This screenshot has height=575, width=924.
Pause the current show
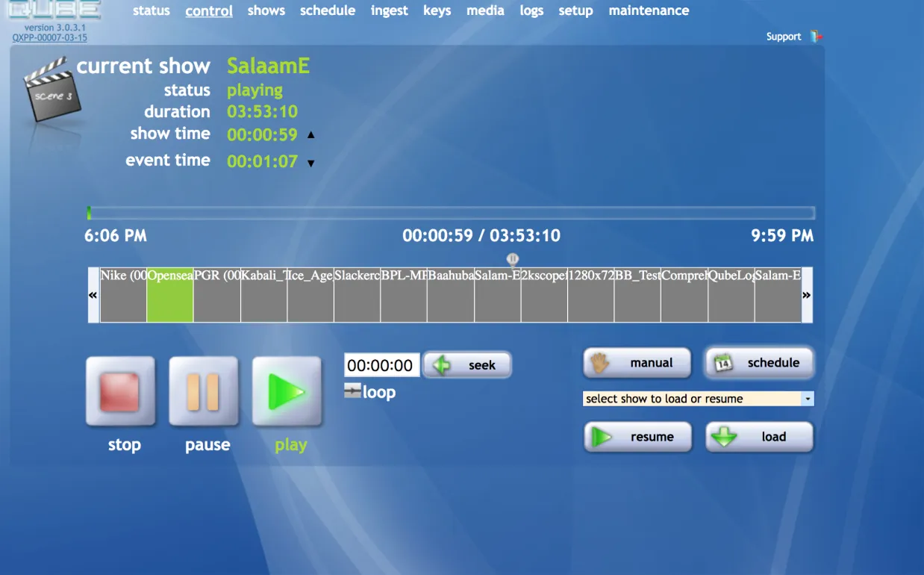pyautogui.click(x=204, y=391)
